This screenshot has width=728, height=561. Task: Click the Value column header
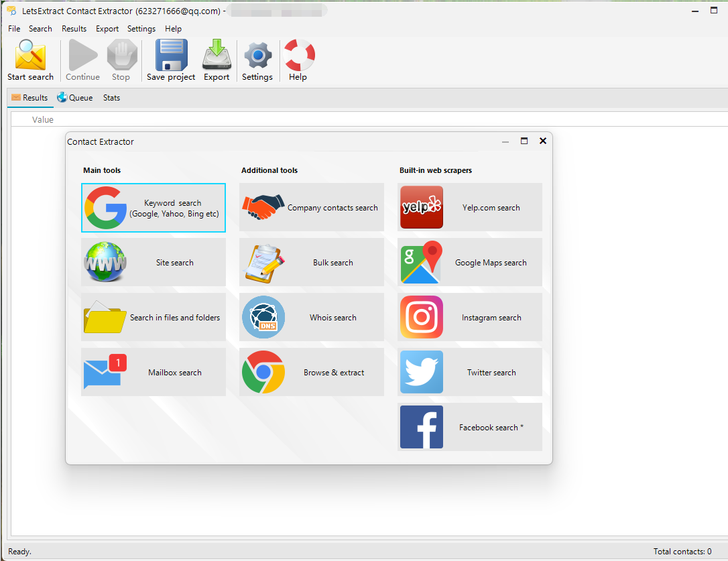pyautogui.click(x=43, y=120)
